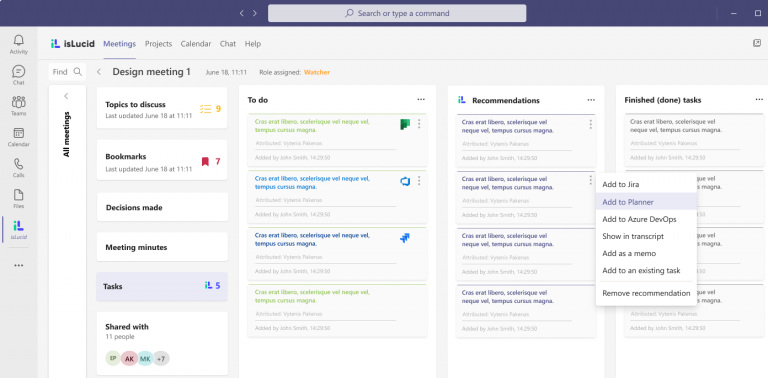
Task: Switch to the Projects tab
Action: click(158, 44)
